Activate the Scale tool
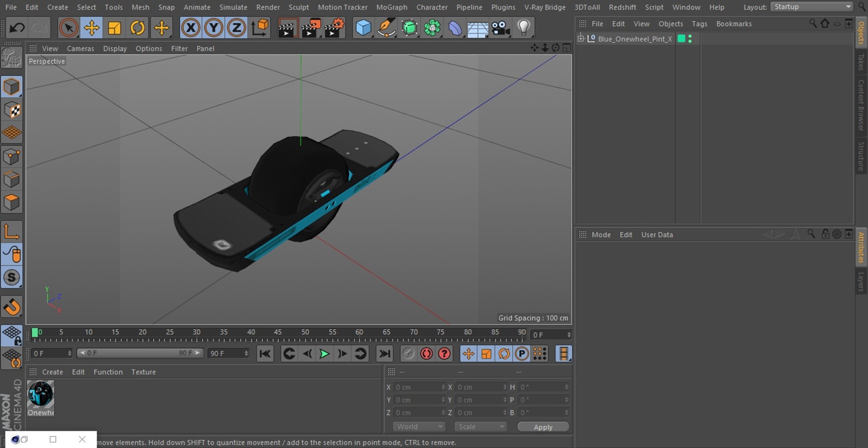The height and width of the screenshot is (448, 868). tap(114, 28)
